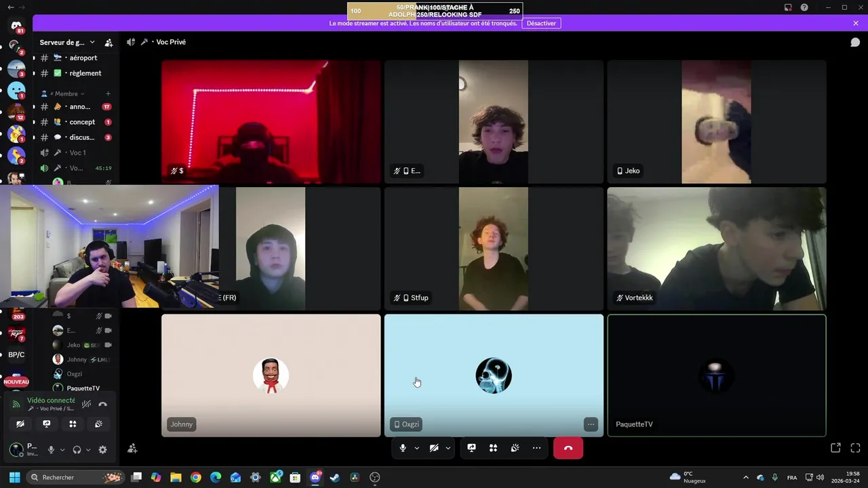Open Windows Start menu
The height and width of the screenshot is (488, 868).
click(x=14, y=477)
